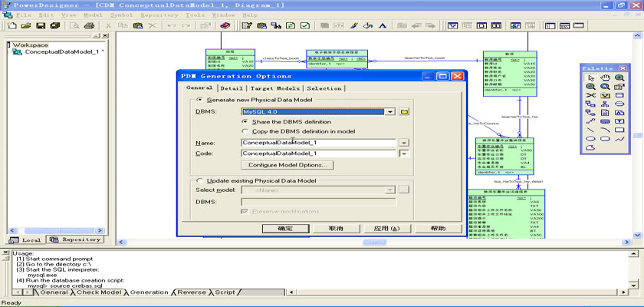Click the Properties notepad-pencil toolbar icon
Image resolution: width=644 pixels, height=307 pixels.
pyautogui.click(x=247, y=25)
